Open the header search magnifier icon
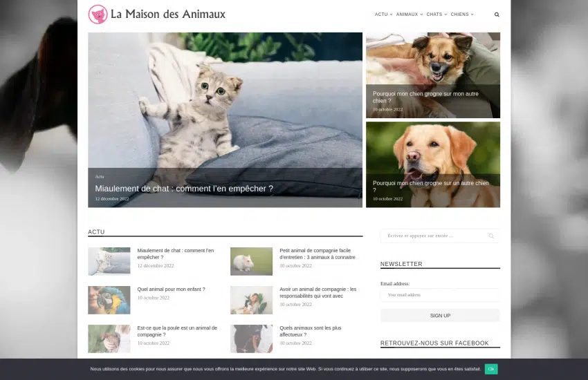Viewport: 588px width, 380px height. (497, 15)
